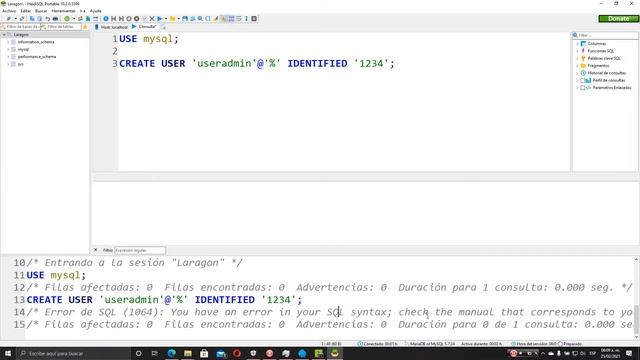Screen dimensions: 640x360
Task: Click the table filter input field
Action: 60,27
